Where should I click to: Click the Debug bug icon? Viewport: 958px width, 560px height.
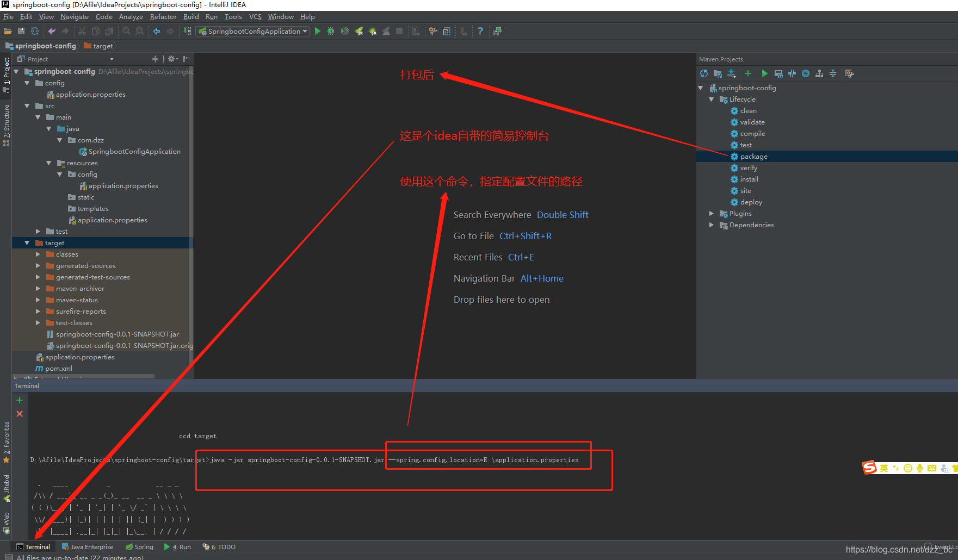[x=331, y=32]
